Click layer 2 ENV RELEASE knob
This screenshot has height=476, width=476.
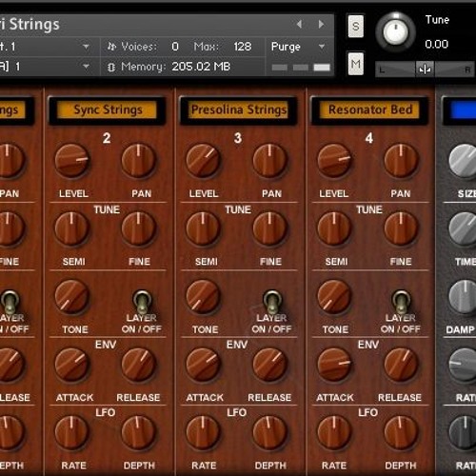coord(138,365)
